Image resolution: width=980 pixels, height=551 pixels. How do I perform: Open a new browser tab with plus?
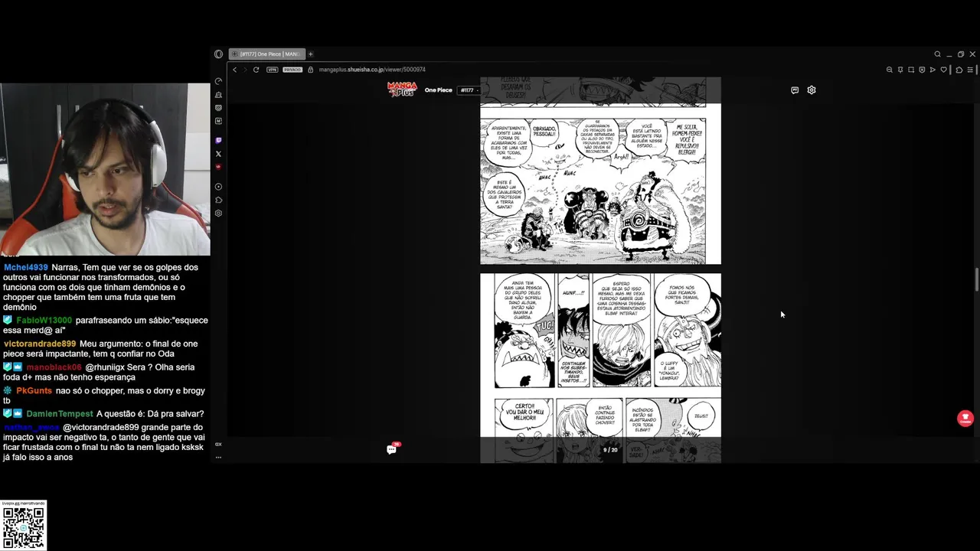click(x=310, y=54)
